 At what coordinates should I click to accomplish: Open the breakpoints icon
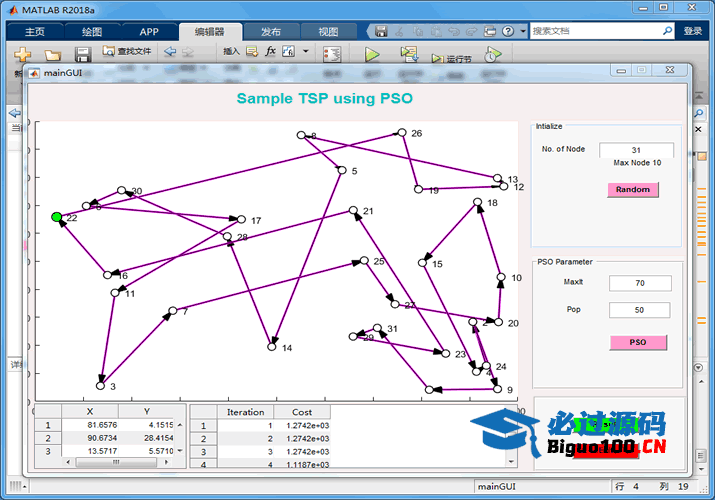pos(332,54)
